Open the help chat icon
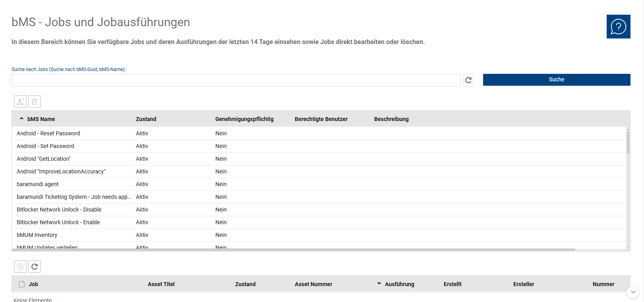This screenshot has height=302, width=644. (x=618, y=27)
